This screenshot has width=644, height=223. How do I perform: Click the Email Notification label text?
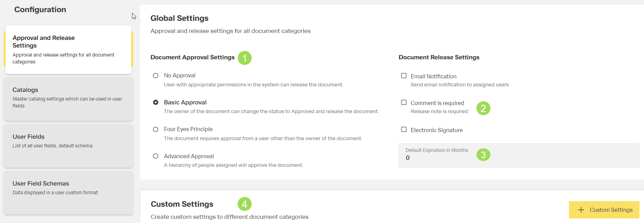pyautogui.click(x=433, y=76)
